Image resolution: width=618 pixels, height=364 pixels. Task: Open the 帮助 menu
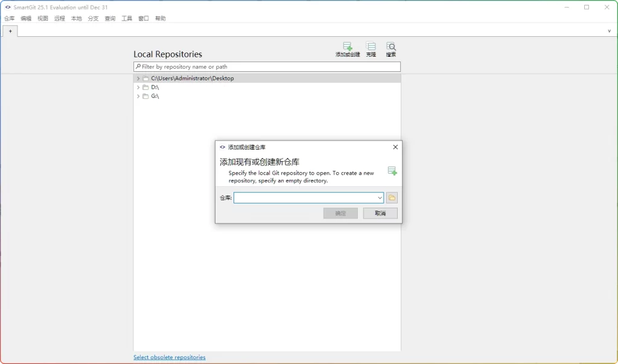160,18
